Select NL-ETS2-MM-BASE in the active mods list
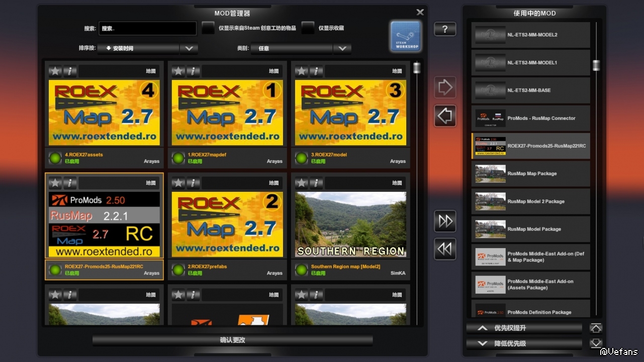 click(x=530, y=90)
